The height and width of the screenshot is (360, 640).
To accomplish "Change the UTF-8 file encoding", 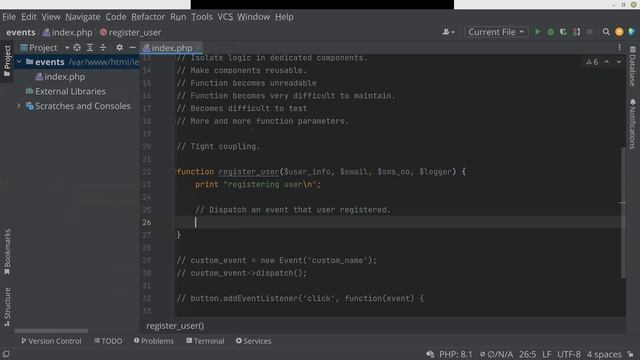I will pos(569,354).
